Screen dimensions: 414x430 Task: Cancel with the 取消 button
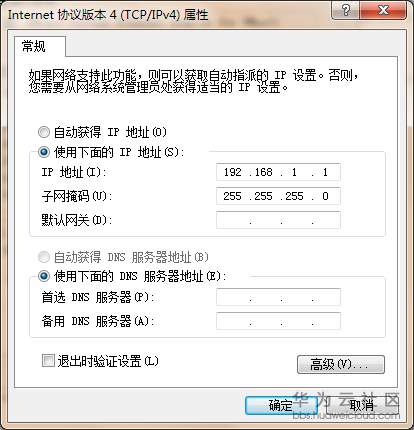(362, 406)
